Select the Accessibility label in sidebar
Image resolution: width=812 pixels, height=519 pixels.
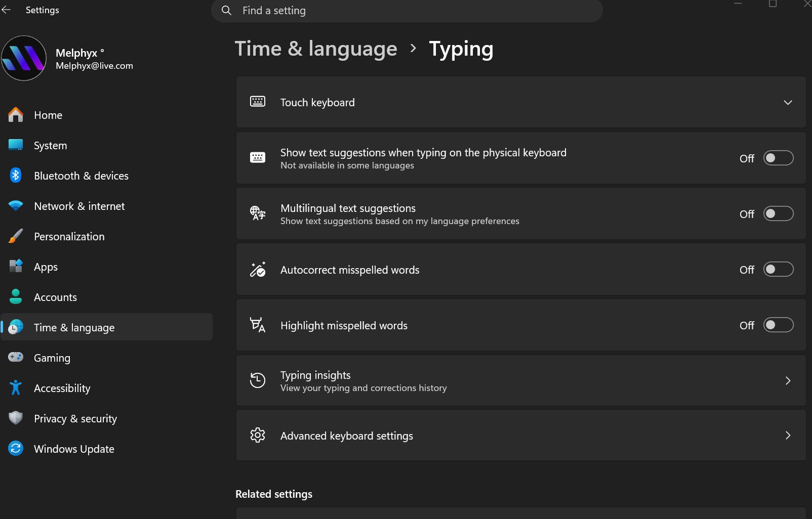62,388
